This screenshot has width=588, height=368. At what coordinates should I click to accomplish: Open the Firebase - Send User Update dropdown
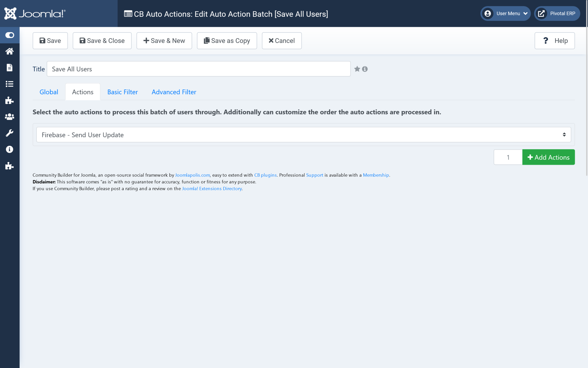click(x=304, y=135)
